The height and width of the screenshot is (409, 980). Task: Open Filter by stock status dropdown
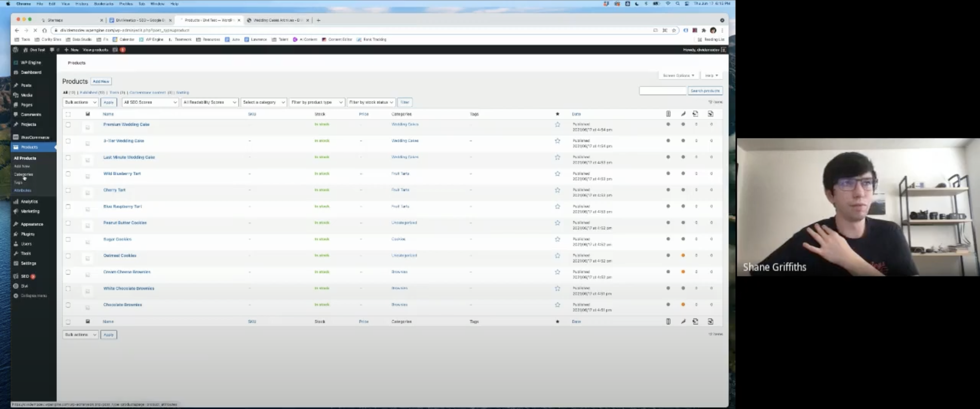pyautogui.click(x=370, y=103)
